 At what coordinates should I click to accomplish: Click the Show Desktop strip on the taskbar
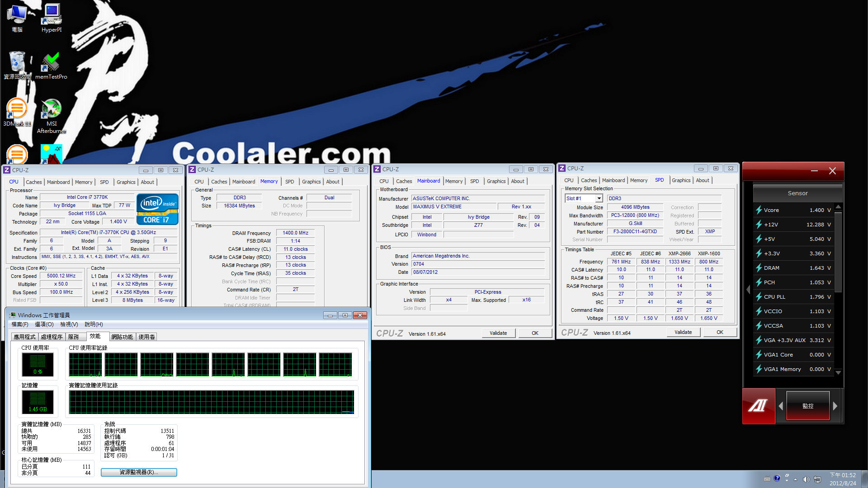(x=864, y=479)
